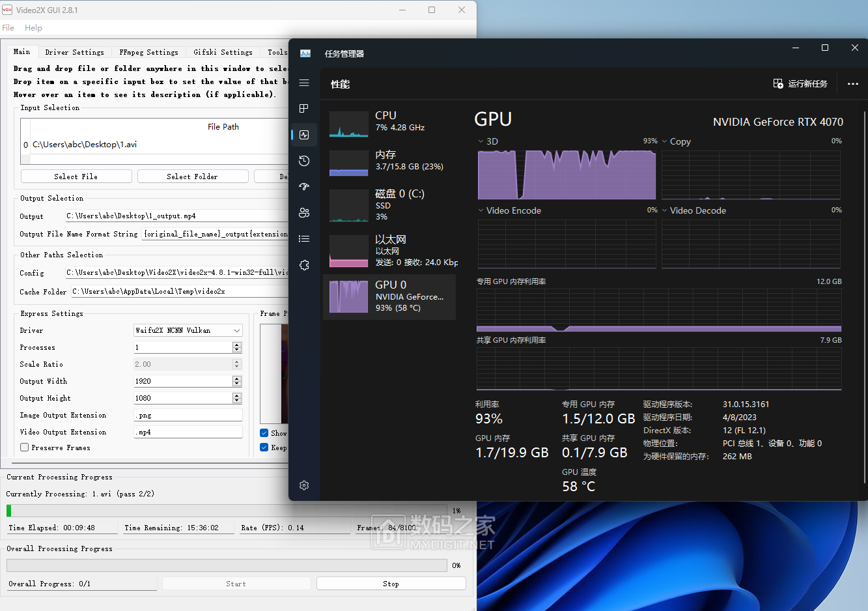Click the three-dot more options icon in Task Manager

(853, 84)
